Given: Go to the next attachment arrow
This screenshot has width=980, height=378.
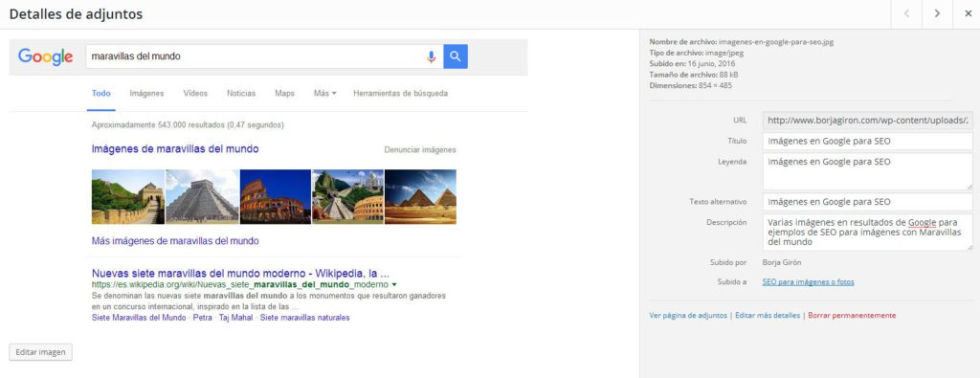Looking at the screenshot, I should (x=937, y=13).
